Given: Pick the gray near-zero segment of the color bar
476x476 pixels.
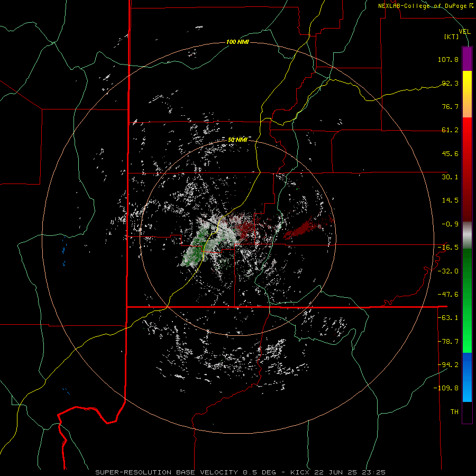Looking at the screenshot, I should click(467, 235).
